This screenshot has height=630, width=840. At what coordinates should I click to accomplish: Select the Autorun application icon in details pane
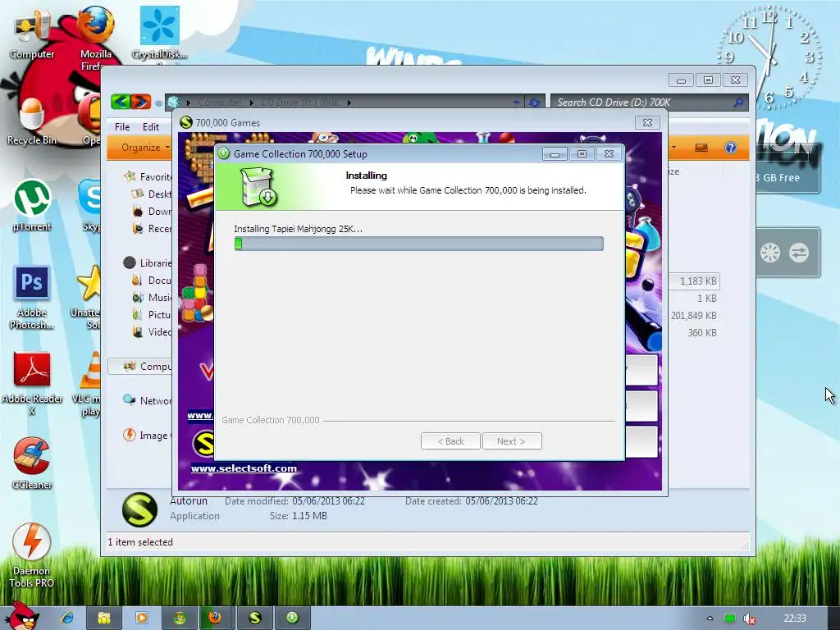[139, 509]
